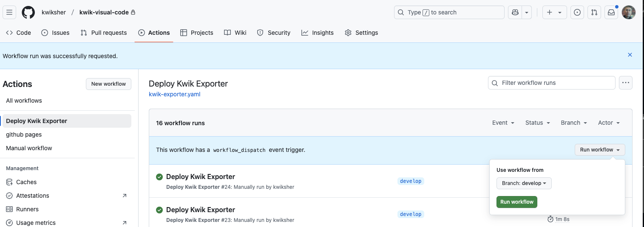Select Manual workflow in sidebar
Image resolution: width=644 pixels, height=227 pixels.
tap(67, 148)
